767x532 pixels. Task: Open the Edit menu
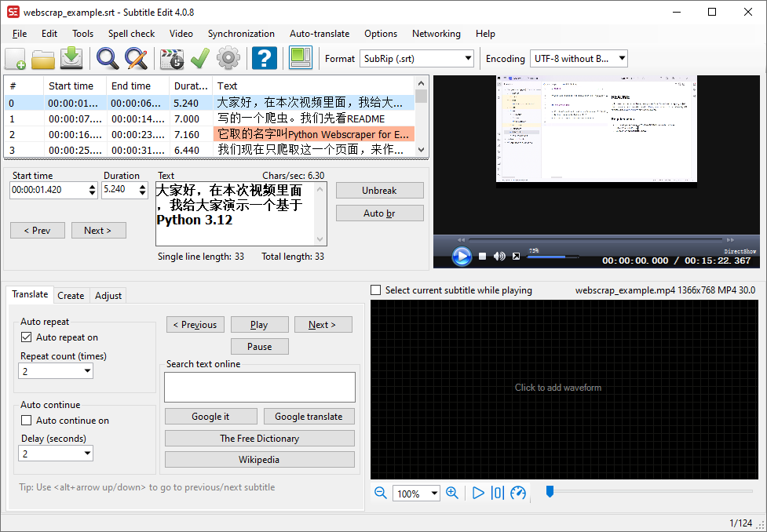49,34
